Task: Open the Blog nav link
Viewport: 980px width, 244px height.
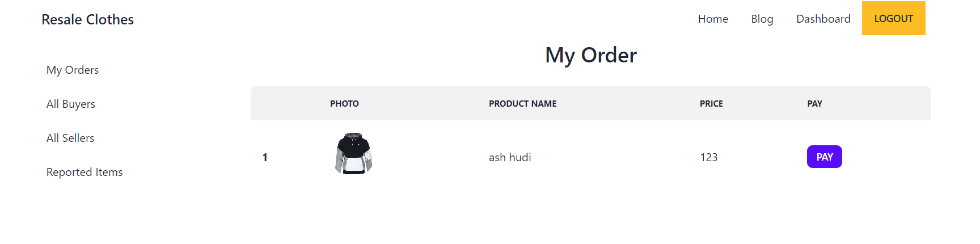Action: tap(762, 19)
